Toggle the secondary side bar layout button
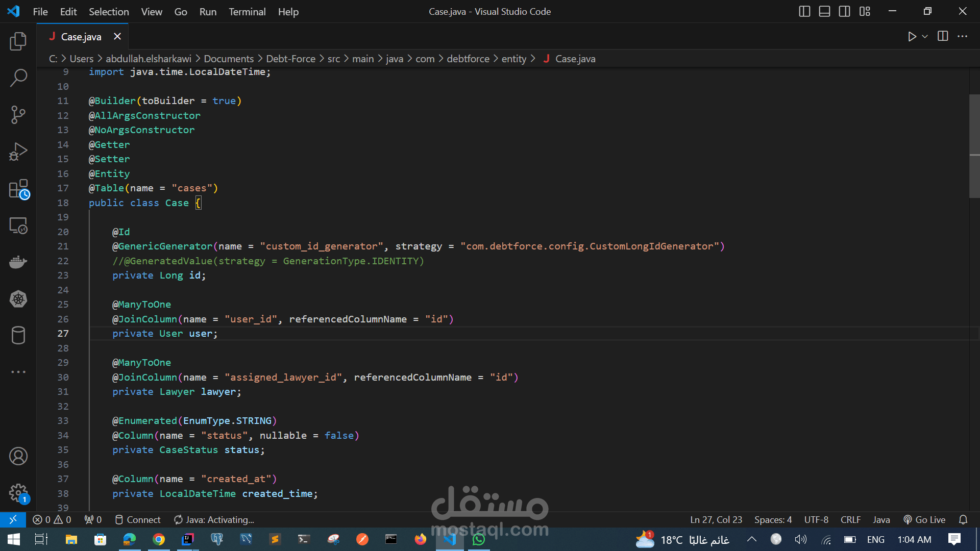This screenshot has width=980, height=551. coord(844,11)
